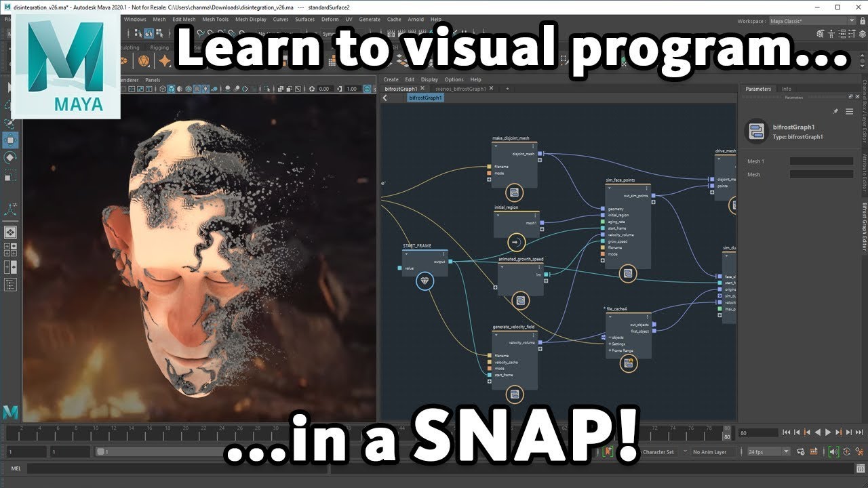This screenshot has height=488, width=868.
Task: Select the Scale tool in left toolbox
Action: [10, 176]
